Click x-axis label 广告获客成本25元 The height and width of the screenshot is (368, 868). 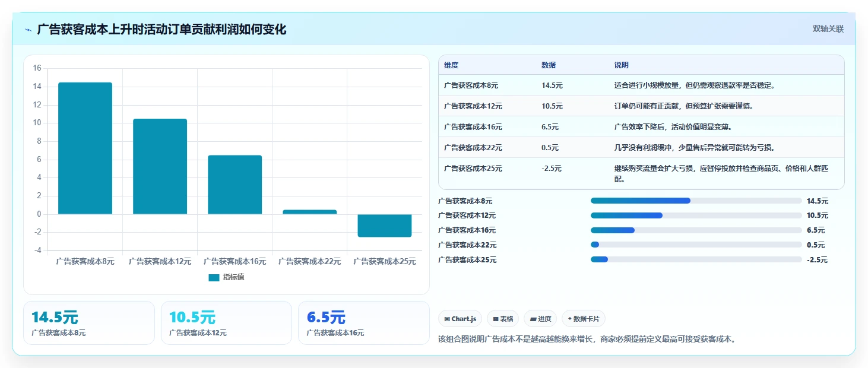(385, 261)
